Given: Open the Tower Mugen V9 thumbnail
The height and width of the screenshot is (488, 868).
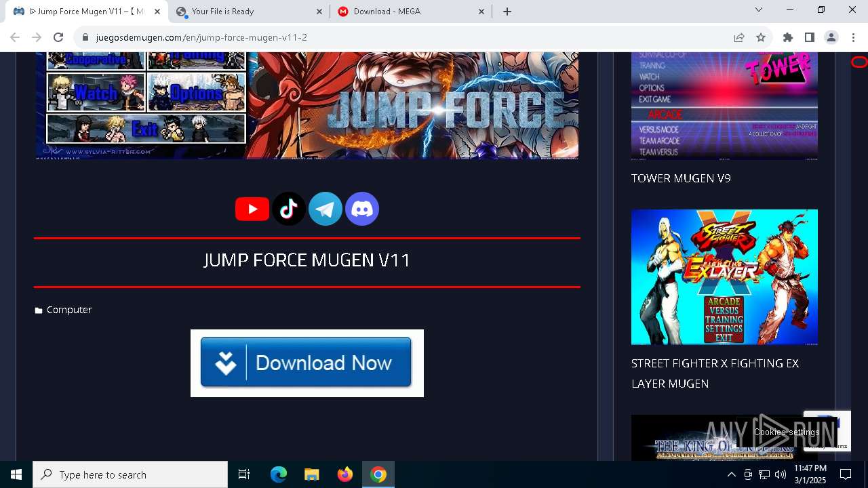Looking at the screenshot, I should pyautogui.click(x=724, y=106).
